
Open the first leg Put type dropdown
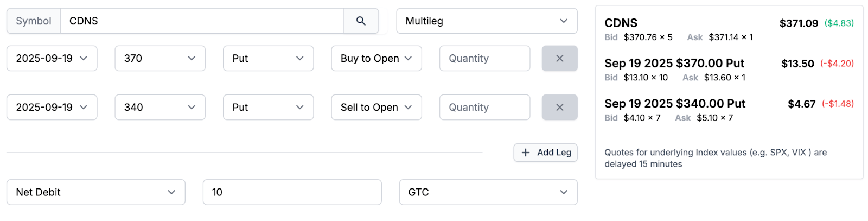tap(269, 59)
